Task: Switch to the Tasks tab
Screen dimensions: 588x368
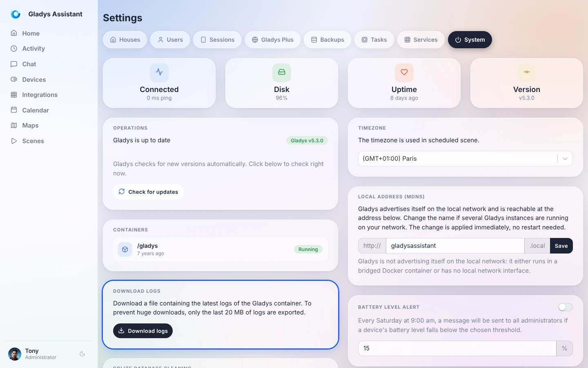Action: click(374, 40)
